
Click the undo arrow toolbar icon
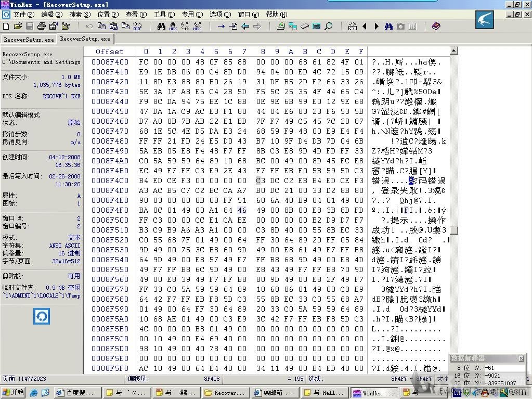tap(89, 26)
